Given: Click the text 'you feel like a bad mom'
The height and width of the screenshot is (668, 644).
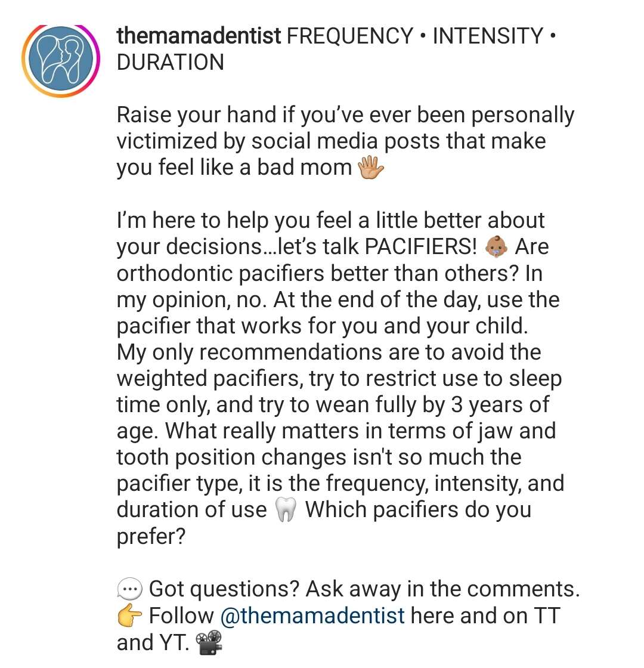Looking at the screenshot, I should pyautogui.click(x=234, y=168).
